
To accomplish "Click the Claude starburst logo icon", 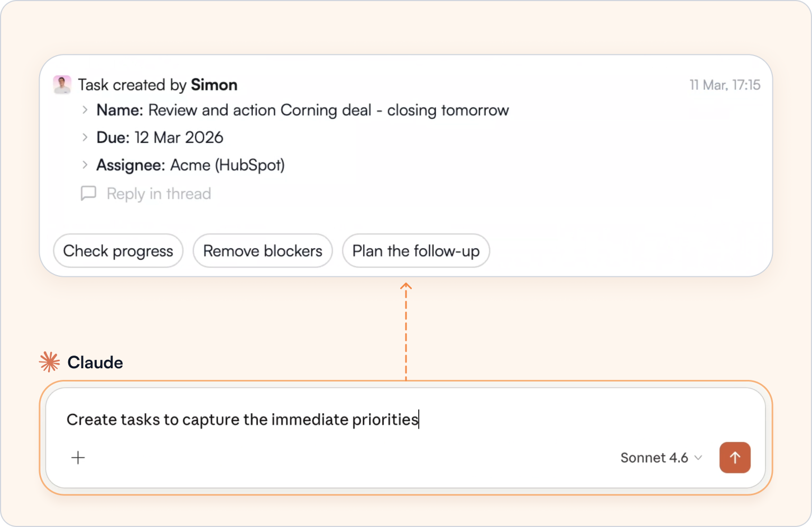I will (x=48, y=362).
